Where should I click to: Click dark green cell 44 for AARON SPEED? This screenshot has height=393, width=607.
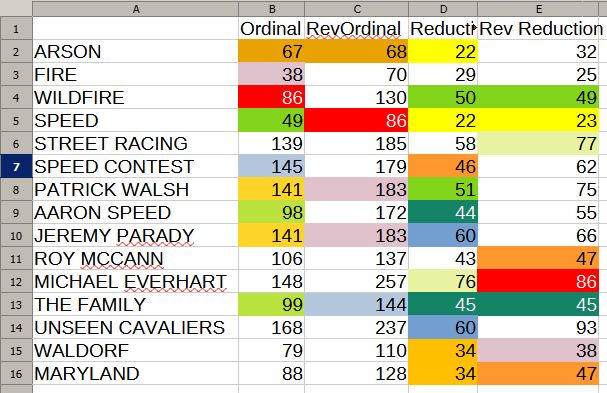443,213
